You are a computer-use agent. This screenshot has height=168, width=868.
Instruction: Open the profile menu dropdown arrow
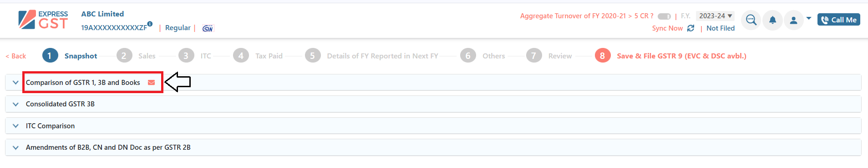tap(809, 18)
